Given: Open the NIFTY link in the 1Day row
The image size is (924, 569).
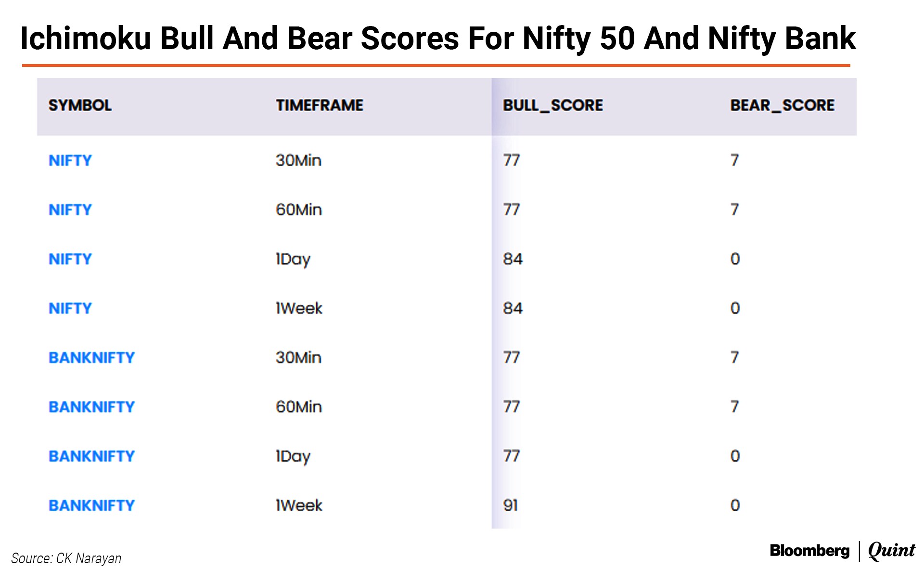Looking at the screenshot, I should pos(70,259).
